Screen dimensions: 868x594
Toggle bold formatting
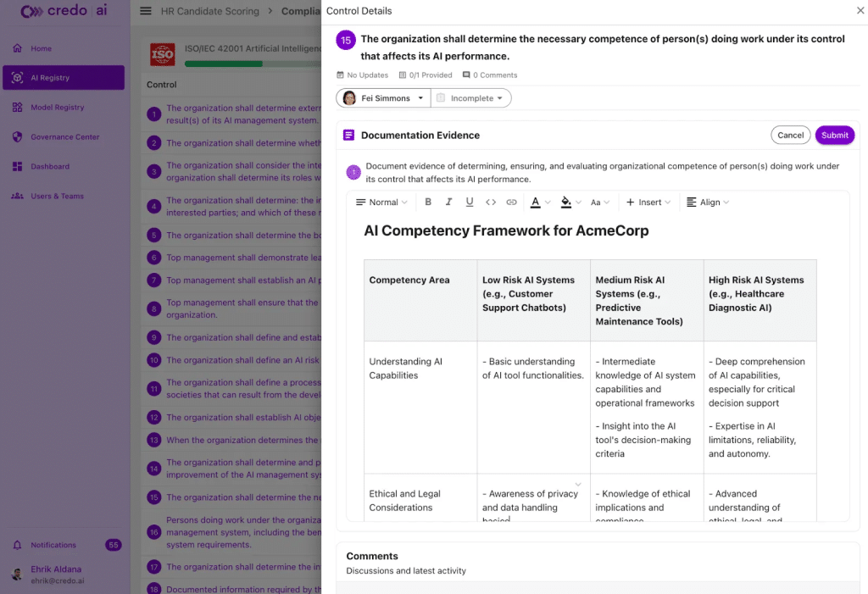428,202
